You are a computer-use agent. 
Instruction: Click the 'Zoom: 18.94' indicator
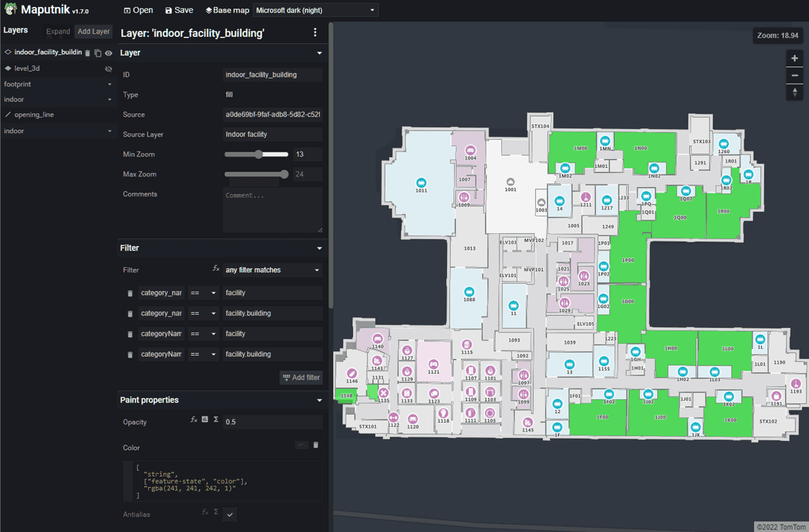778,36
